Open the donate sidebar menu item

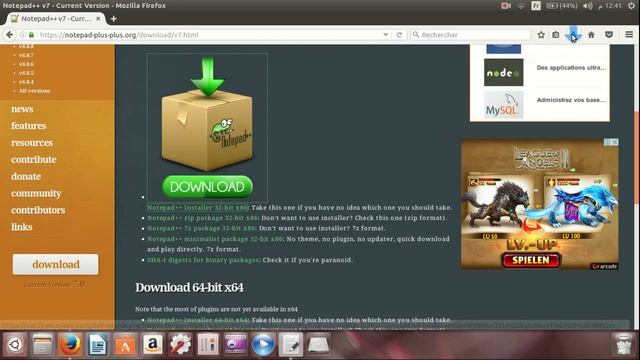coord(26,176)
